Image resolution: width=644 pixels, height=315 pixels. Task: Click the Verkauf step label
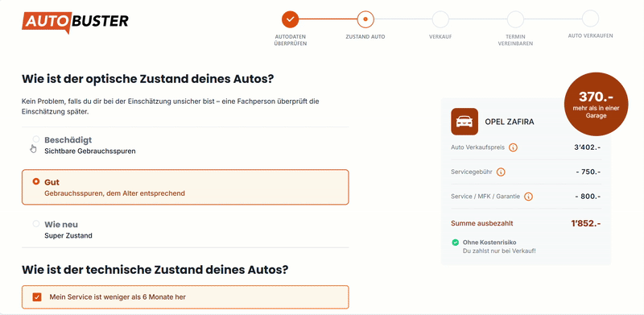440,36
